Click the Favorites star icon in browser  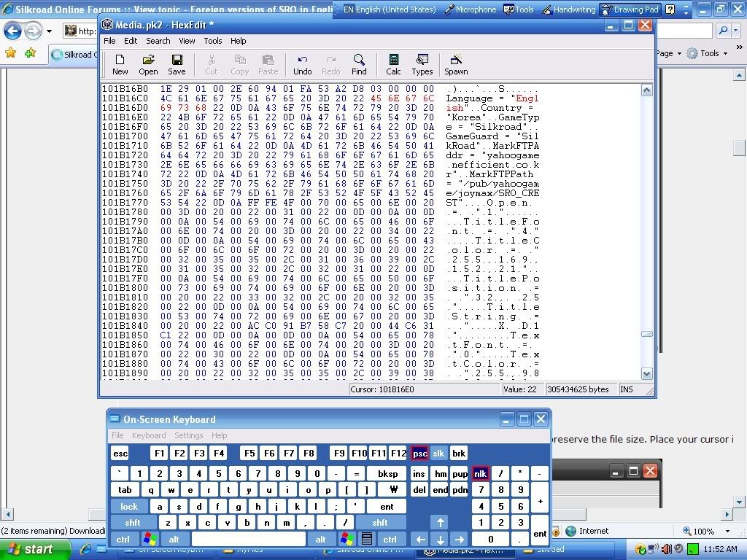pos(10,52)
